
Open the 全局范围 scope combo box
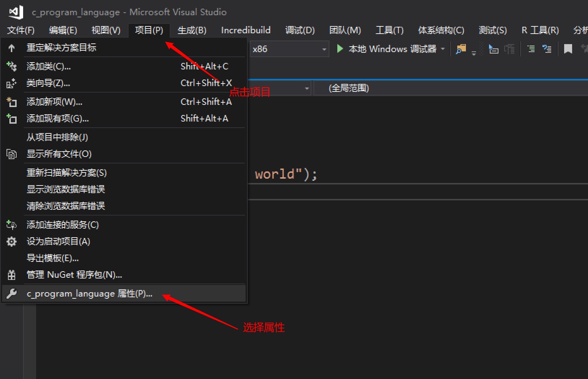click(451, 88)
